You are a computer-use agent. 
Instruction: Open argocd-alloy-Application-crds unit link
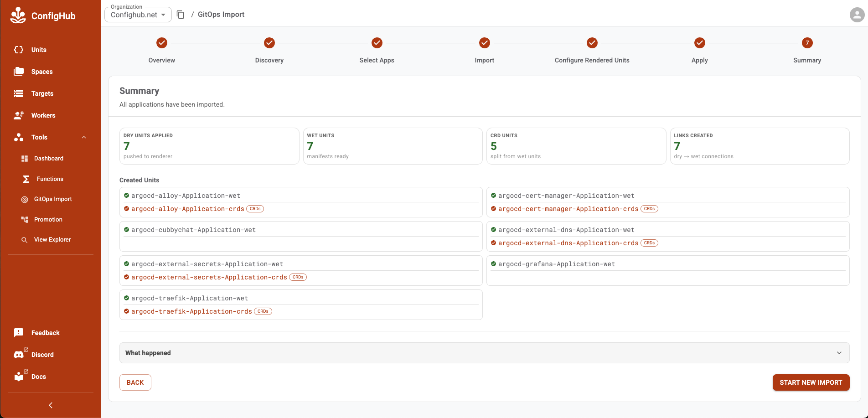click(x=188, y=209)
